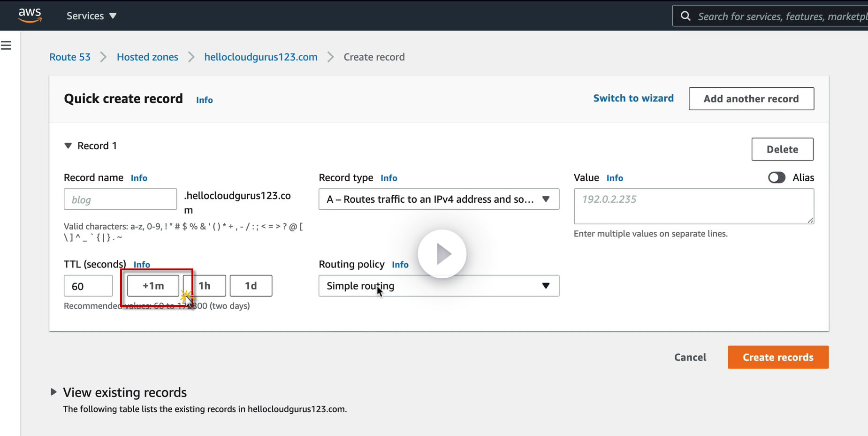
Task: Open the hamburger side navigation menu
Action: [x=6, y=46]
